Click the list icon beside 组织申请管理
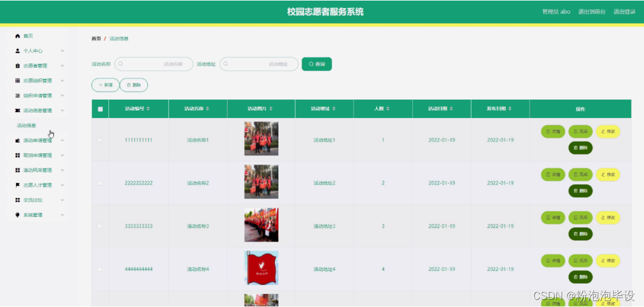 (x=17, y=96)
